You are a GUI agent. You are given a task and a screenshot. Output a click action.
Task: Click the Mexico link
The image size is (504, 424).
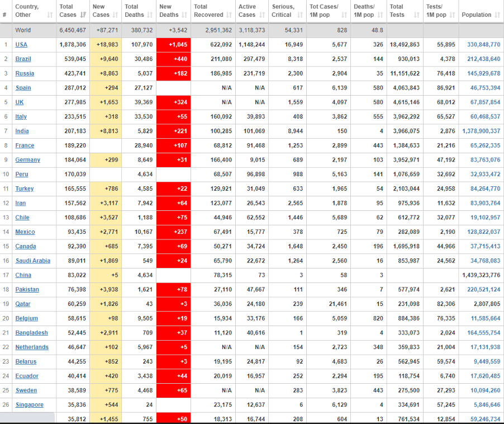coord(25,232)
